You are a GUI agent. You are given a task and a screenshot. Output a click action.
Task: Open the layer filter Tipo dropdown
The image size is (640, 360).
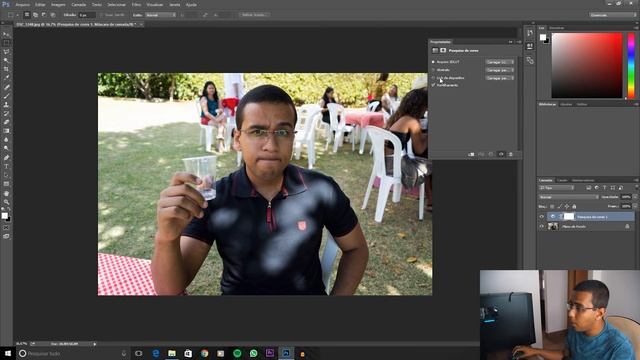(x=556, y=188)
